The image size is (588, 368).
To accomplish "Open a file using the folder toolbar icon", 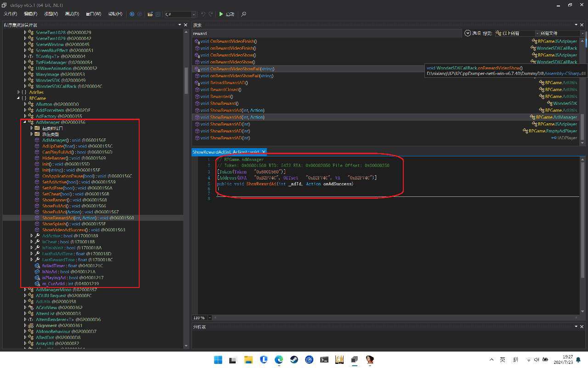I will (150, 14).
